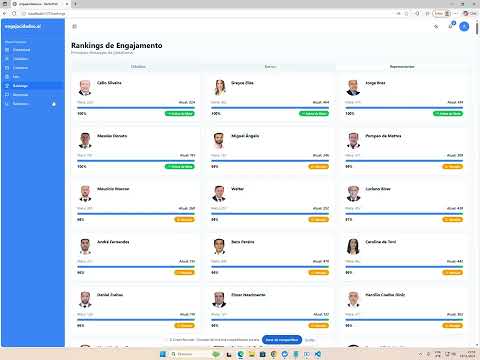Image resolution: width=480 pixels, height=360 pixels.
Task: Open File Explorer from the taskbar
Action: tap(252, 354)
